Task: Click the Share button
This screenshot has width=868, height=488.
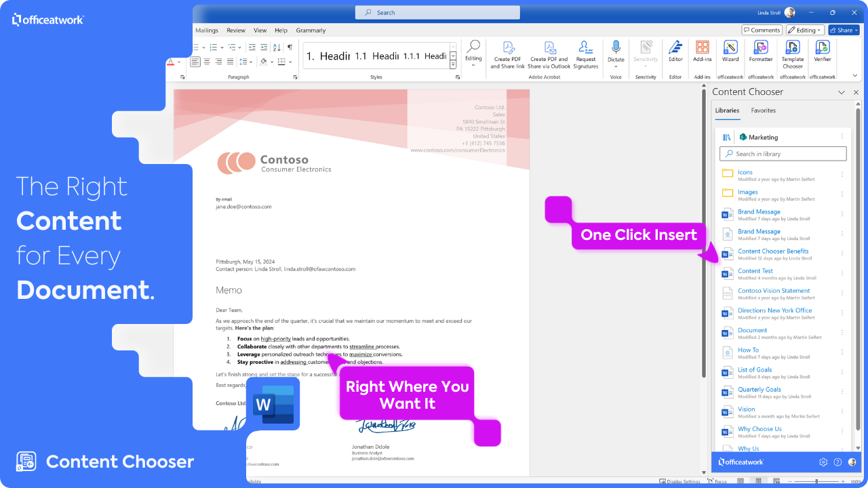Action: (x=843, y=30)
